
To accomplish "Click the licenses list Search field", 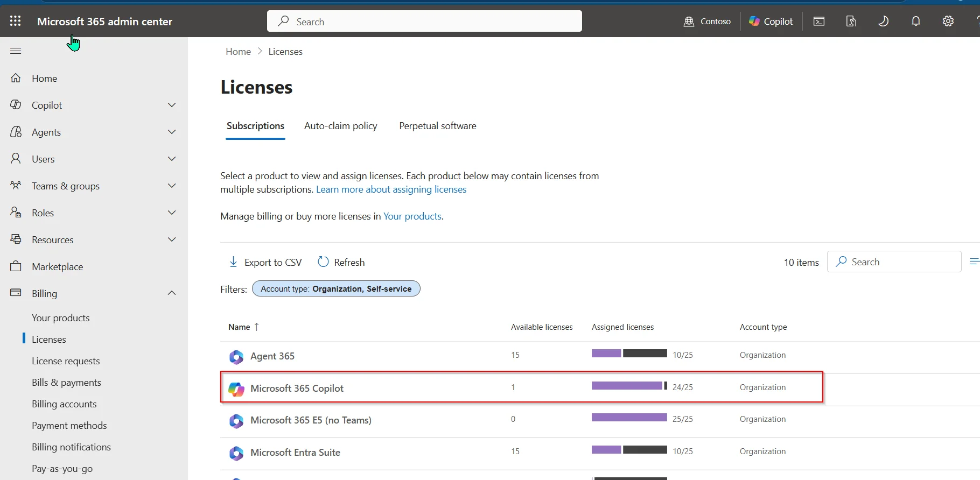I will (x=894, y=262).
